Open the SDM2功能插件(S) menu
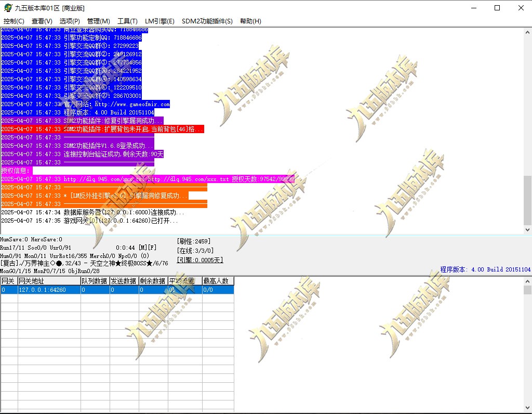Image resolution: width=532 pixels, height=414 pixels. pos(207,21)
